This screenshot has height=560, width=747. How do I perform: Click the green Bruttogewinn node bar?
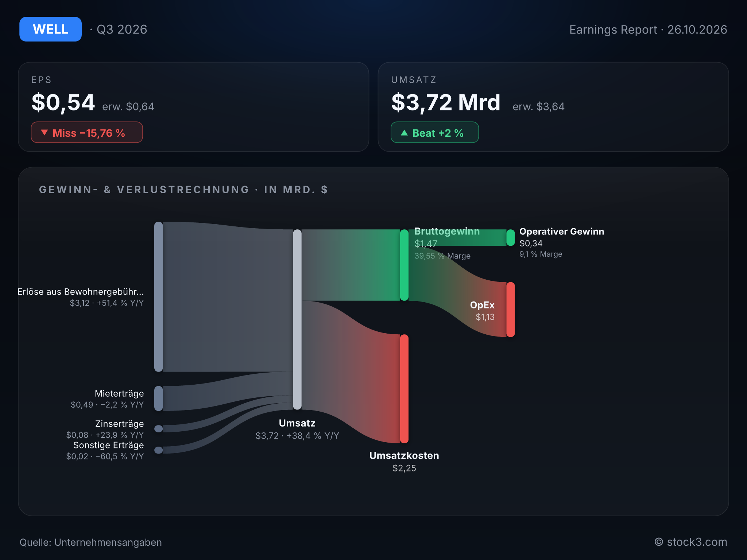click(404, 265)
